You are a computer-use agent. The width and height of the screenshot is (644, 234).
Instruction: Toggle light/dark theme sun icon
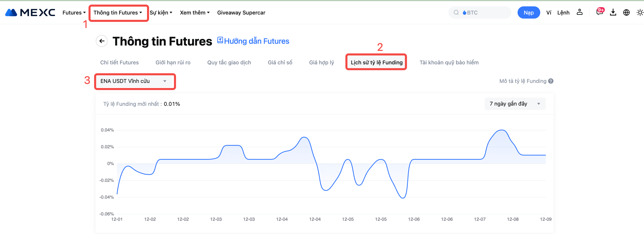(640, 12)
